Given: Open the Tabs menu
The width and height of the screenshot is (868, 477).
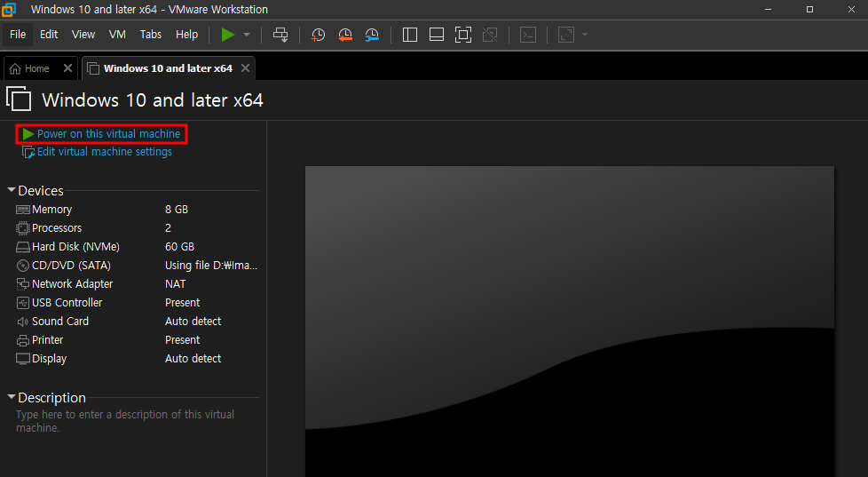Looking at the screenshot, I should (151, 35).
